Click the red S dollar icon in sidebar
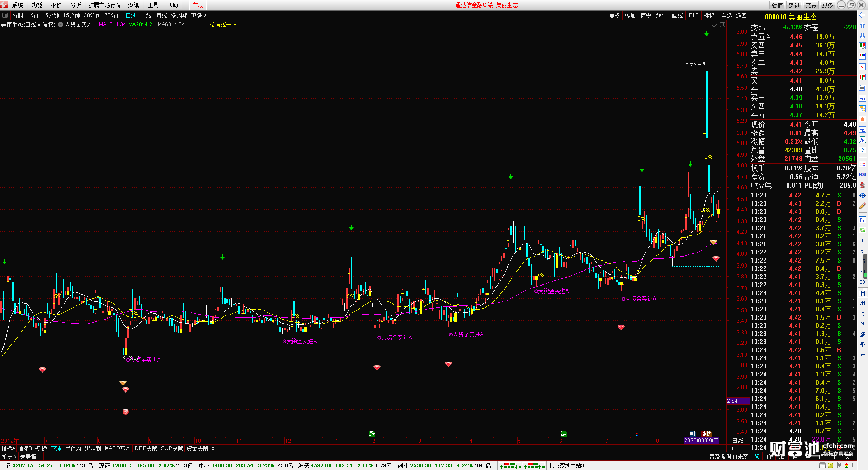 coord(862,184)
